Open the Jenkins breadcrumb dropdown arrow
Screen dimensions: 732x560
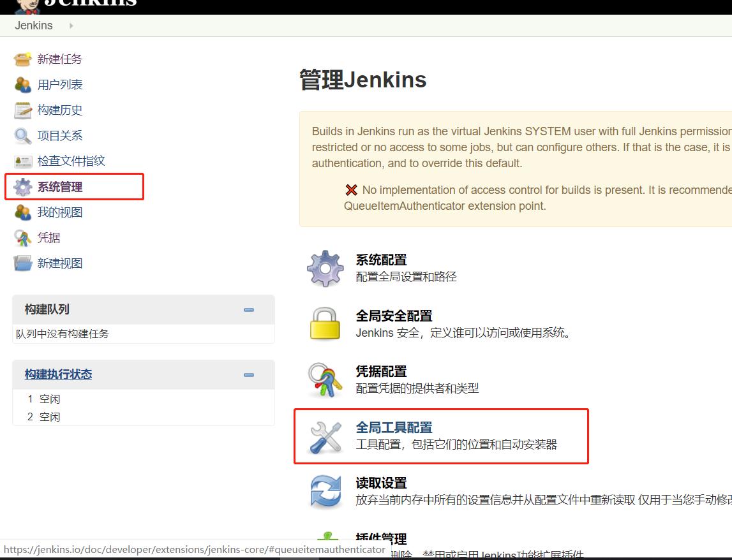click(x=71, y=26)
